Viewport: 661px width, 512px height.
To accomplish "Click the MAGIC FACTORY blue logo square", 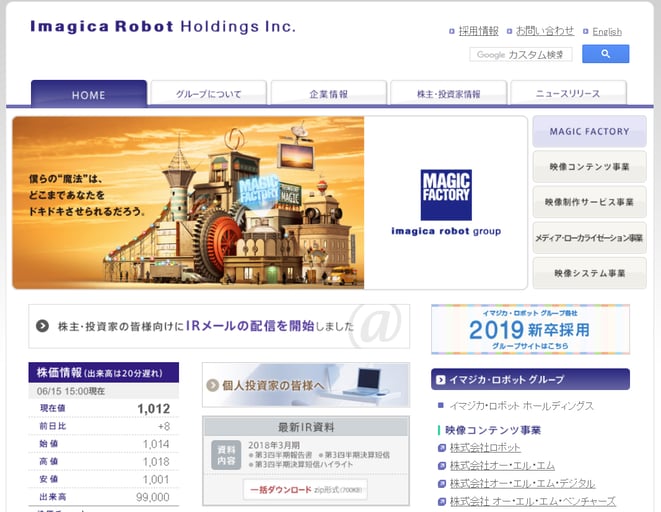I will 446,195.
